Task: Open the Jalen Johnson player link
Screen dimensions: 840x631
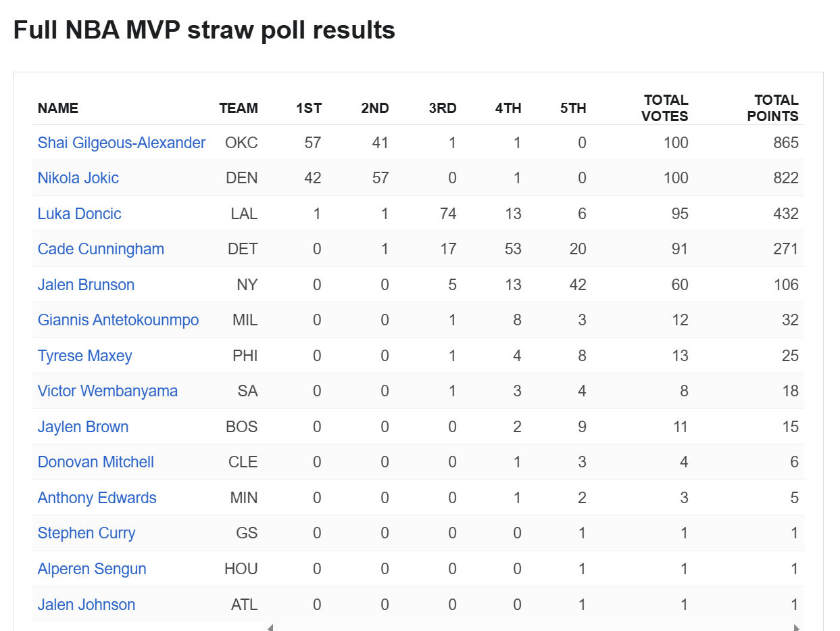Action: coord(87,605)
